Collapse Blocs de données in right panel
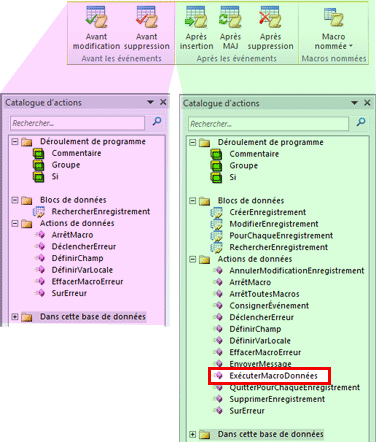Image resolution: width=376 pixels, height=442 pixels. 192,201
